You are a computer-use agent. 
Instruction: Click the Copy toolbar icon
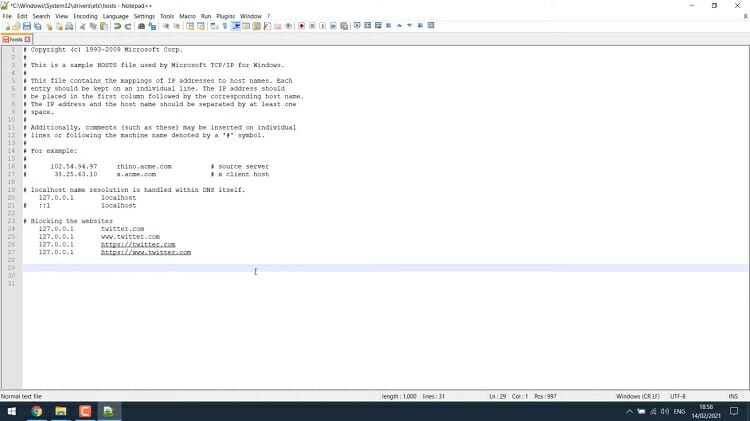tap(93, 26)
